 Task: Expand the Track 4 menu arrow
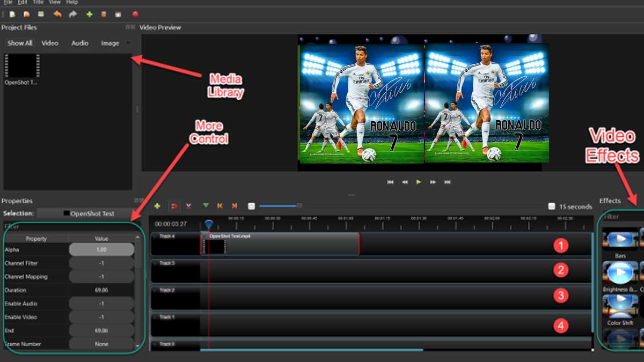[x=155, y=236]
